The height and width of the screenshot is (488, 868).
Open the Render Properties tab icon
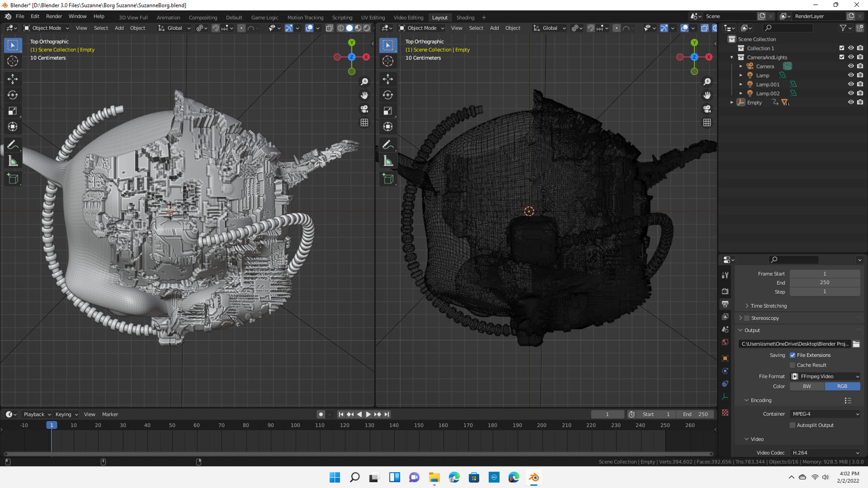point(725,291)
